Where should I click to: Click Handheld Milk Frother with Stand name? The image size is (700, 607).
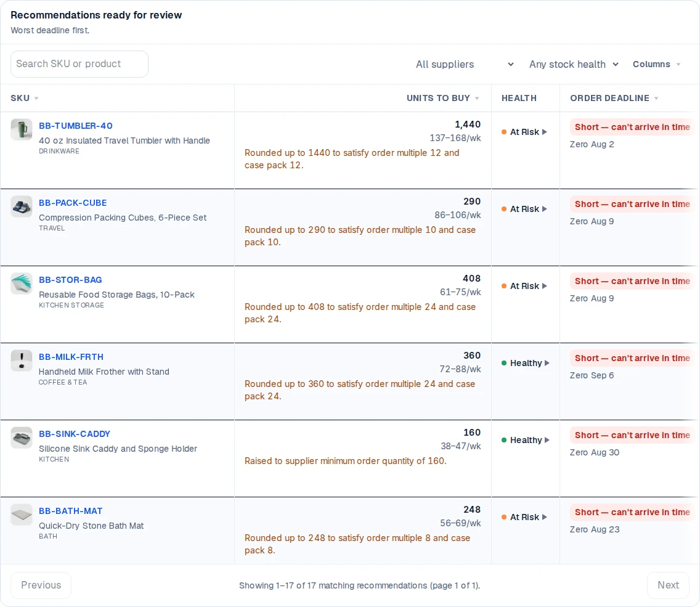point(104,372)
